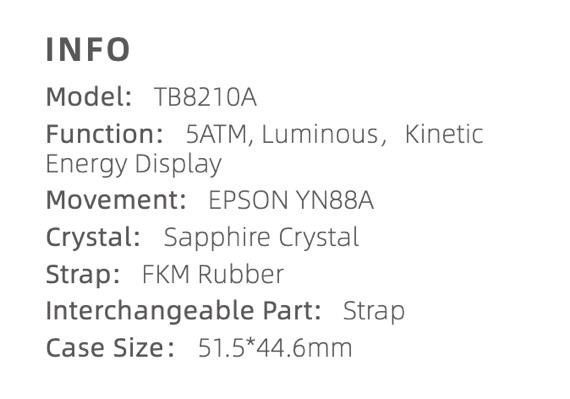Click the word EPSON
The image size is (570, 399).
coord(248,200)
